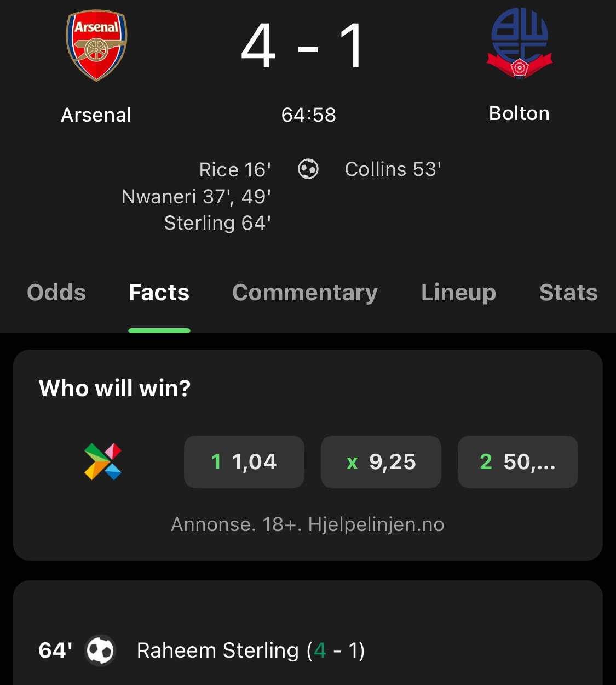Viewport: 616px width, 685px height.
Task: Show the Stats tab
Action: point(568,293)
